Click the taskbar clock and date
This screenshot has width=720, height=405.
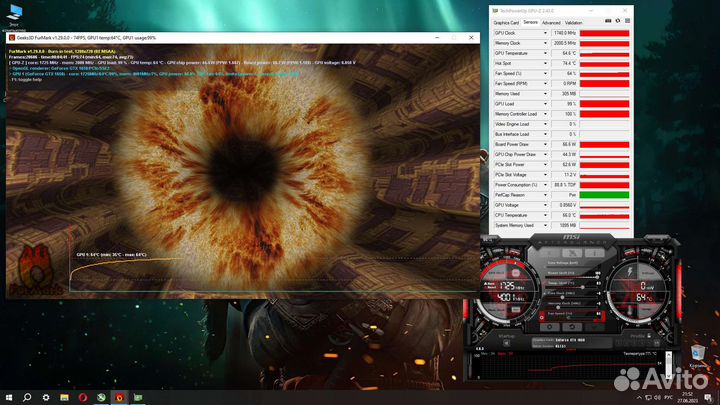(687, 397)
